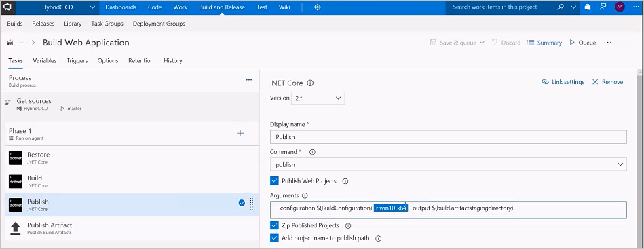Uncheck Add project name to publish path
644x249 pixels.
click(274, 238)
